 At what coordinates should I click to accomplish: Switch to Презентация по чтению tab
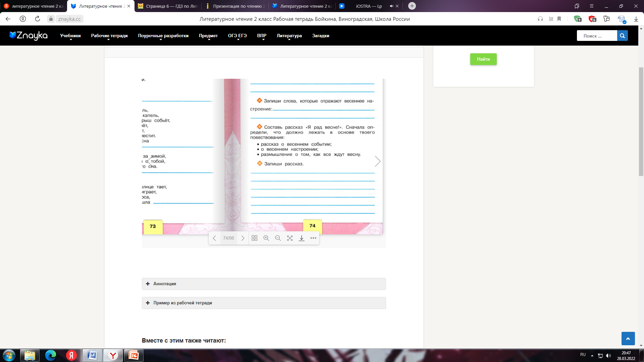(235, 6)
